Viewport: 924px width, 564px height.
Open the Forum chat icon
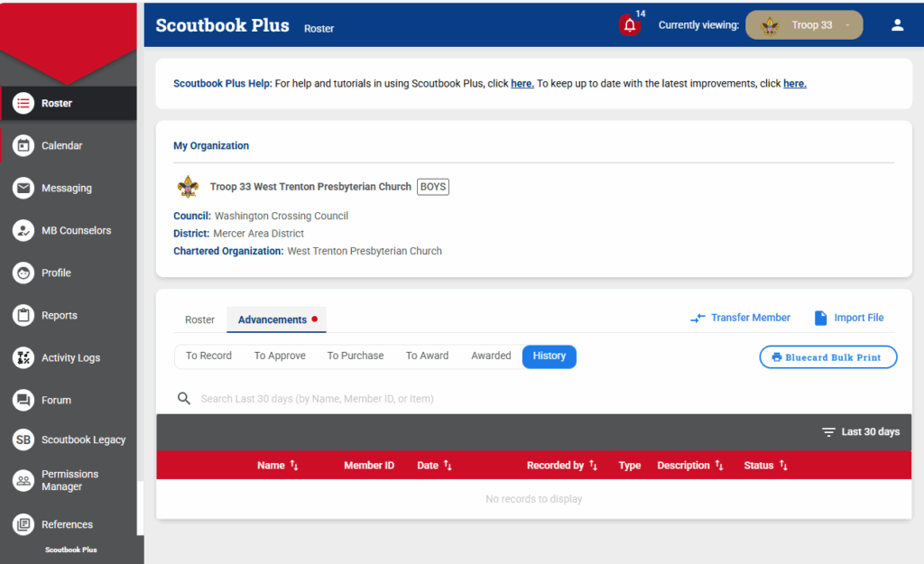coord(23,400)
